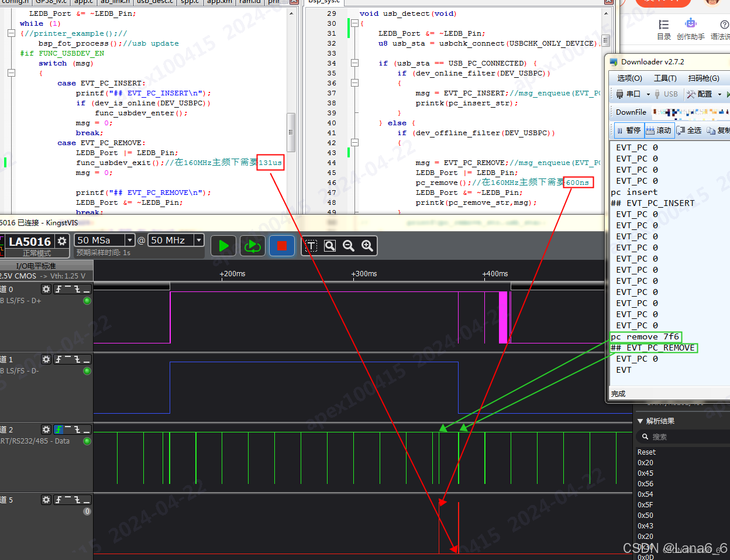Screen dimensions: 730x560
Task: Toggle rising edge trigger on channel 5
Action: (58, 500)
